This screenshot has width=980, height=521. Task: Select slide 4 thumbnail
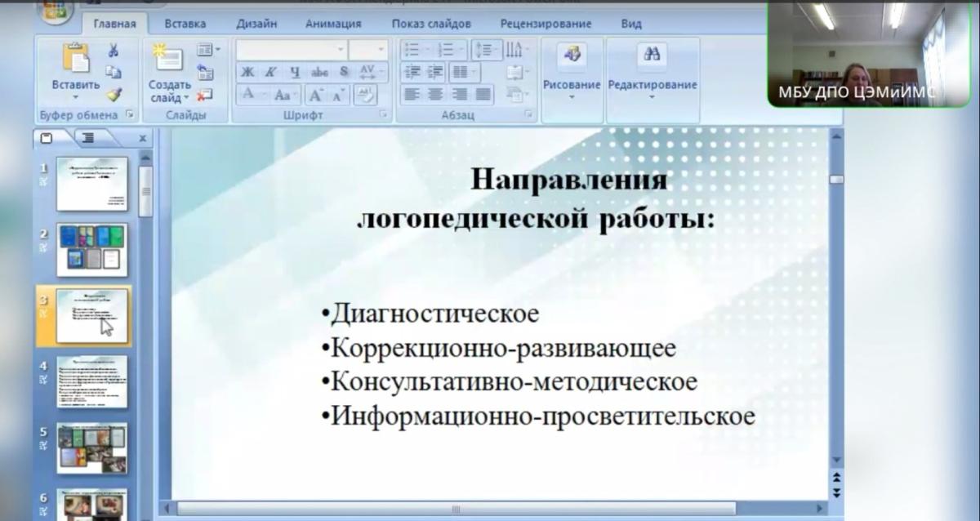92,382
